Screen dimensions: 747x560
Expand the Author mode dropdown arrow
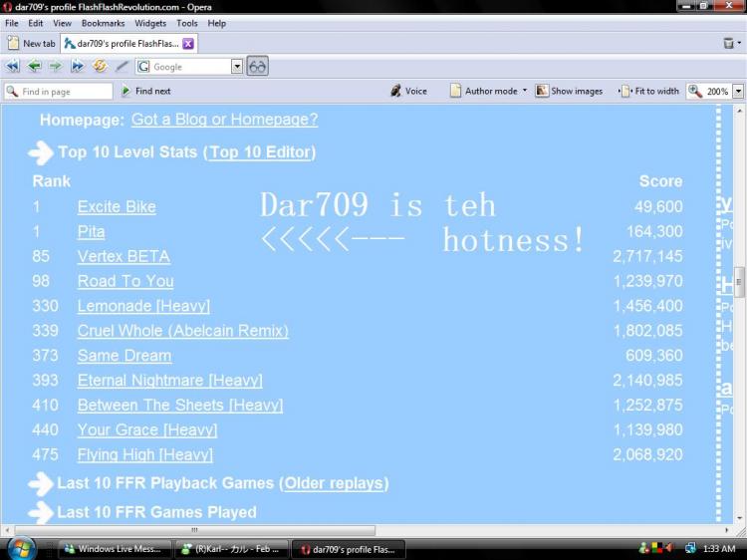[x=525, y=91]
